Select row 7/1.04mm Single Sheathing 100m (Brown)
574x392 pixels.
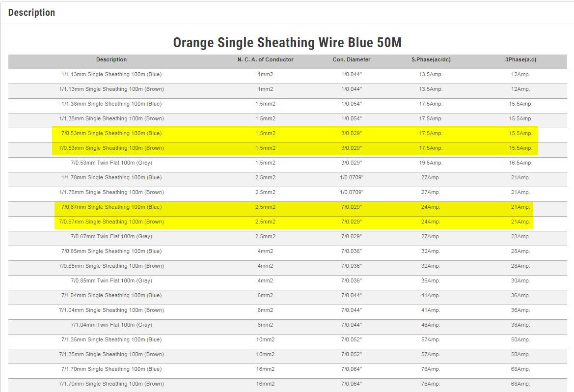pos(287,312)
